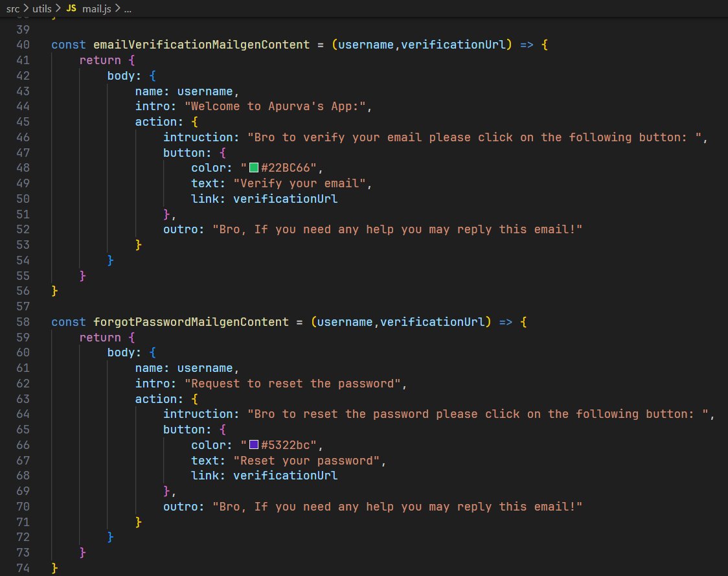Image resolution: width=728 pixels, height=576 pixels.
Task: Click the arrow '=>' on line 40
Action: 527,45
